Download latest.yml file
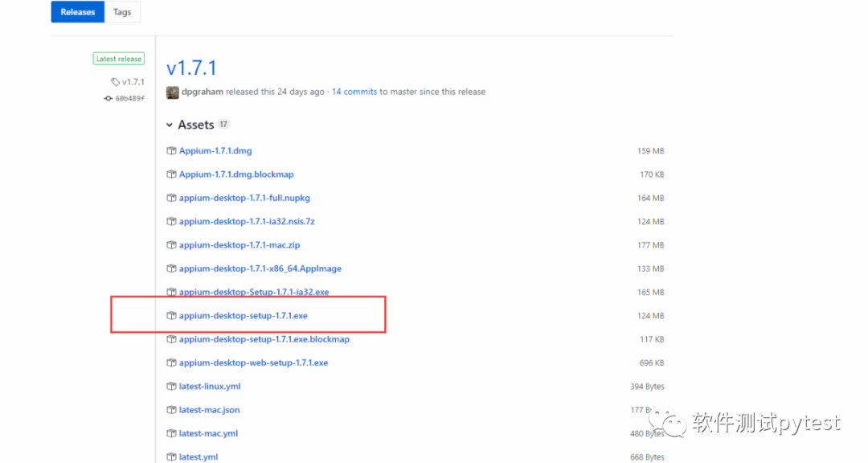Screen dimensions: 868x463 [x=199, y=457]
